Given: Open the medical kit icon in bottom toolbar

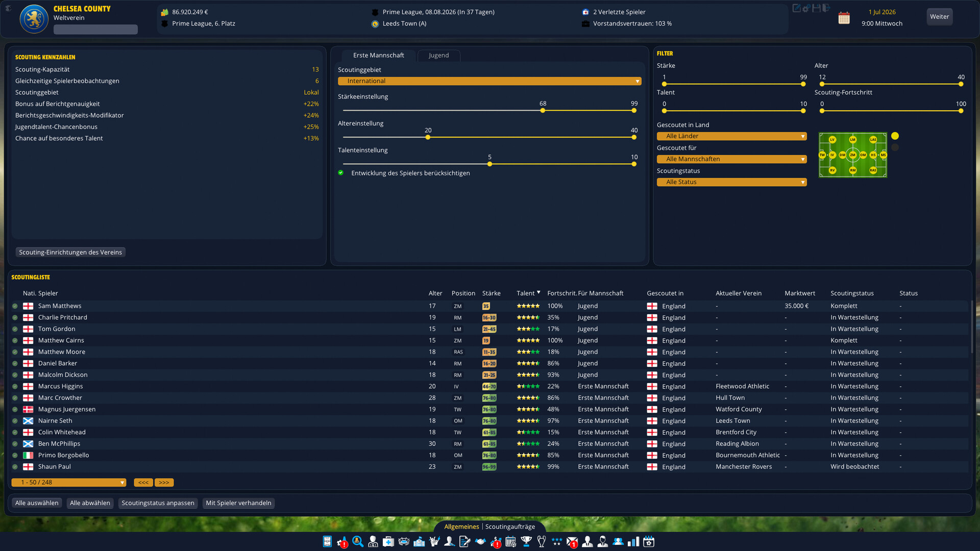Looking at the screenshot, I should pyautogui.click(x=388, y=541).
